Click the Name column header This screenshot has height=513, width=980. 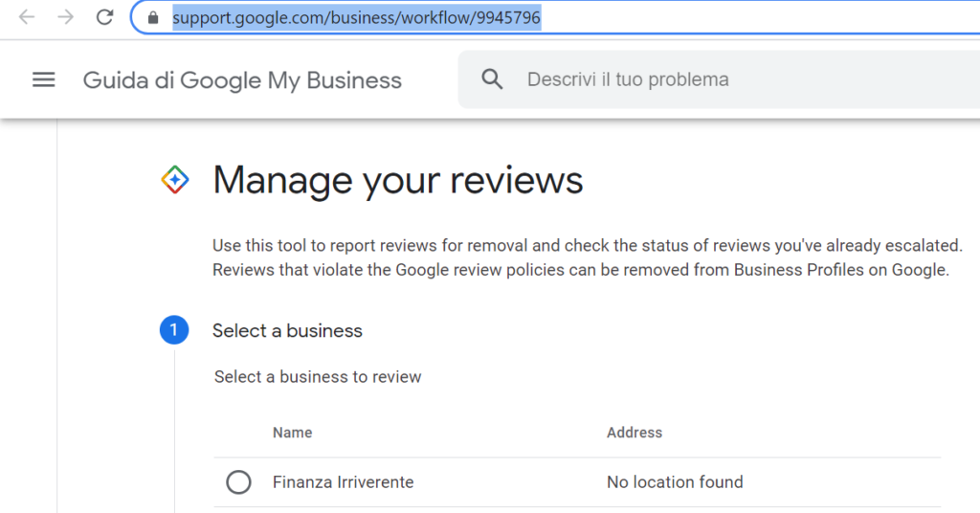pos(292,433)
